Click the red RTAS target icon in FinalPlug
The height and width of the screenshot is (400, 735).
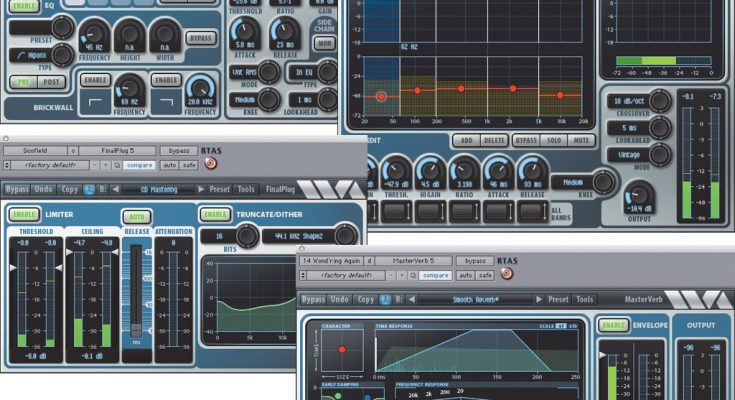(210, 164)
